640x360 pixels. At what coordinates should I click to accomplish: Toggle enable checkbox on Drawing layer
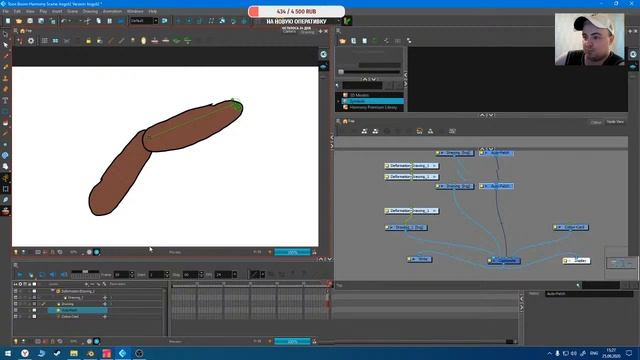tap(16, 304)
